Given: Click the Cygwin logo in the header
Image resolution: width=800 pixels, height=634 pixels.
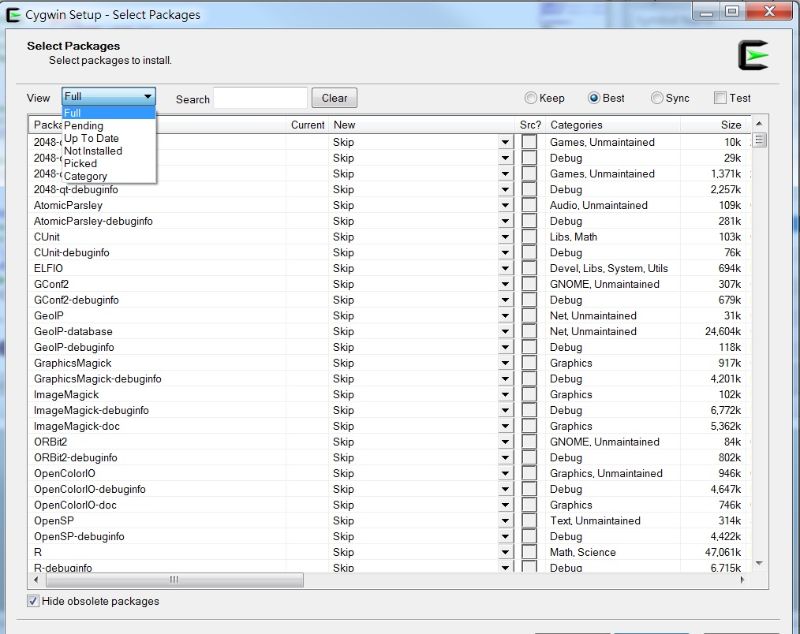Looking at the screenshot, I should point(753,55).
